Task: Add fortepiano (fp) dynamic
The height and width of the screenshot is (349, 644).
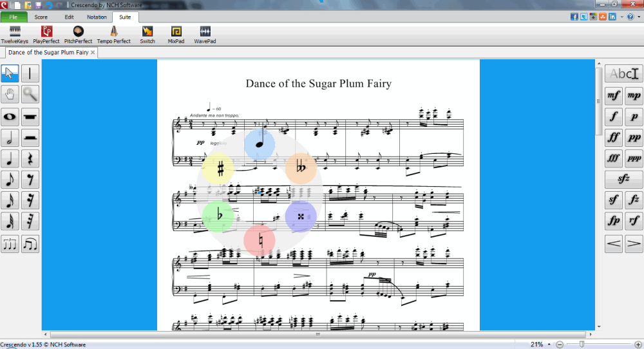Action: pyautogui.click(x=614, y=221)
